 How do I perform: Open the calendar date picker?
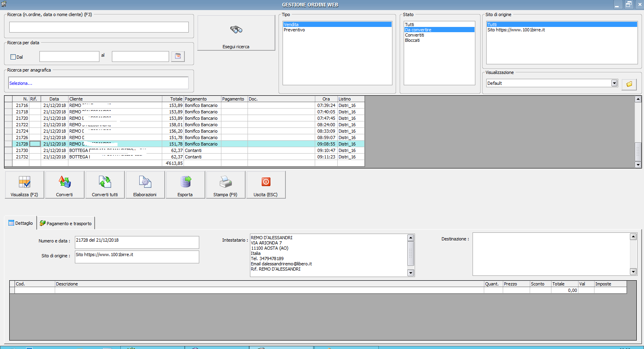coord(178,56)
